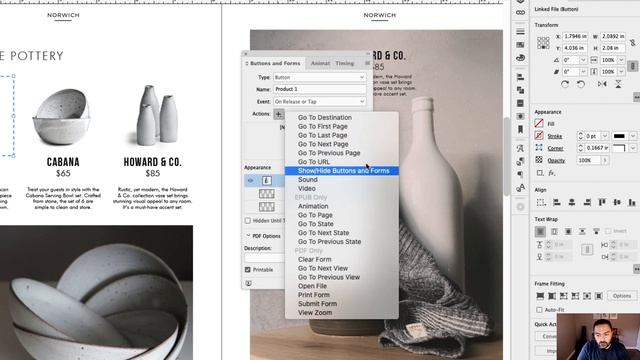Viewport: 640px width, 360px height.
Task: Select Wrap around bounding box icon
Action: click(x=554, y=231)
